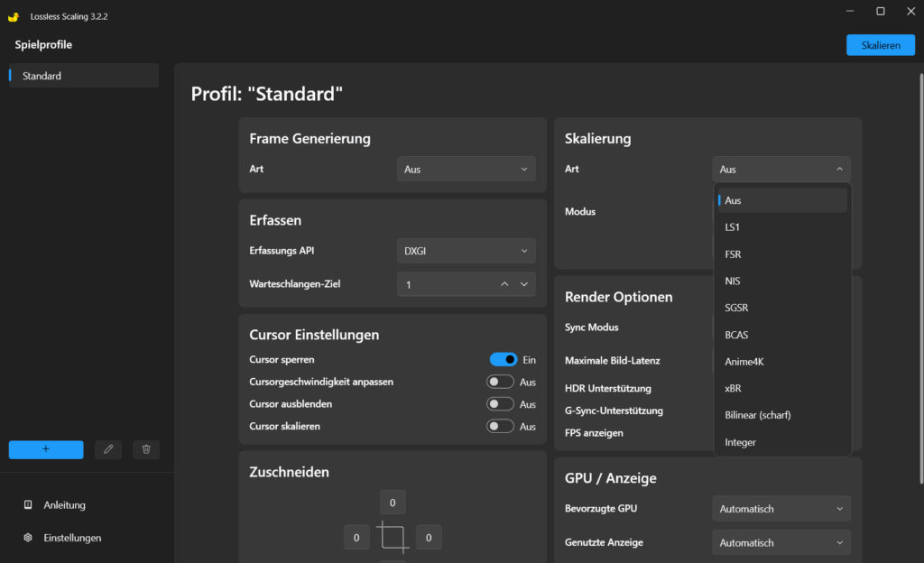Maximize the Lossless Scaling window
The image size is (924, 563).
pos(881,11)
